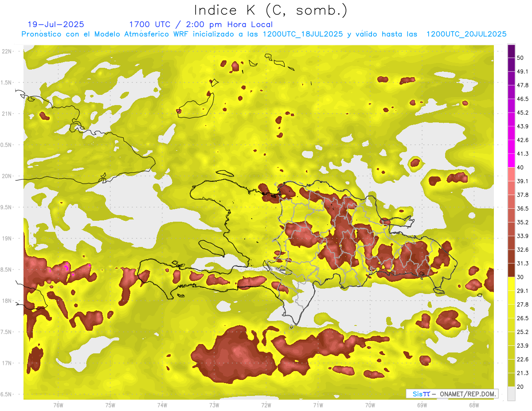Image resolution: width=532 pixels, height=411 pixels.
Task: Click the color bar value 40
Action: [521, 167]
